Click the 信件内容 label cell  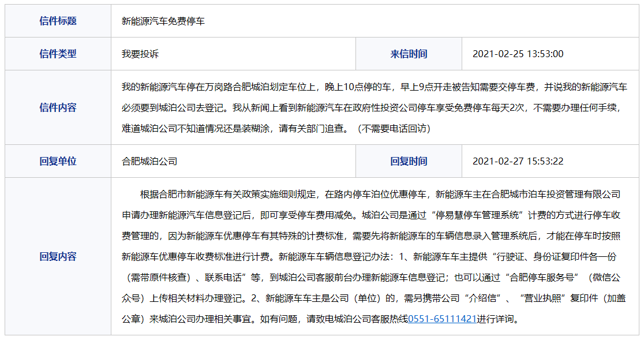coord(58,107)
